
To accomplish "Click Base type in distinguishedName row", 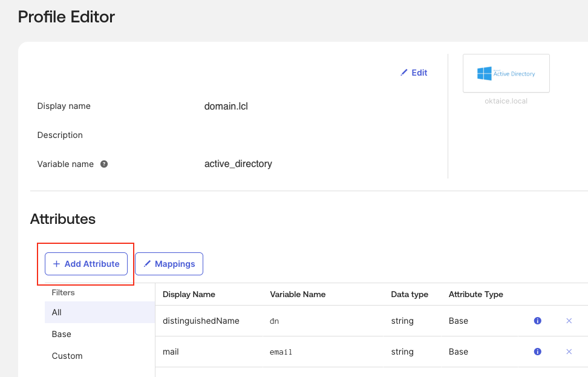I will (x=459, y=321).
